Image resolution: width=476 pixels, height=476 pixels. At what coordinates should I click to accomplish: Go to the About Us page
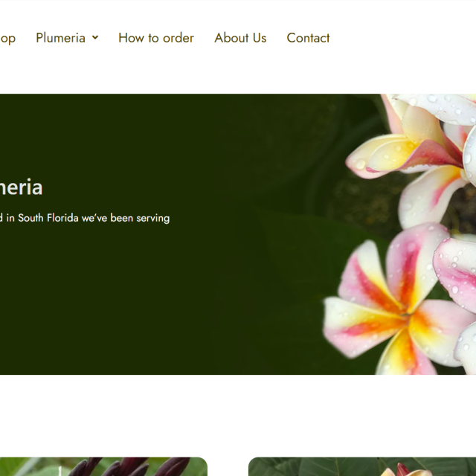(240, 38)
